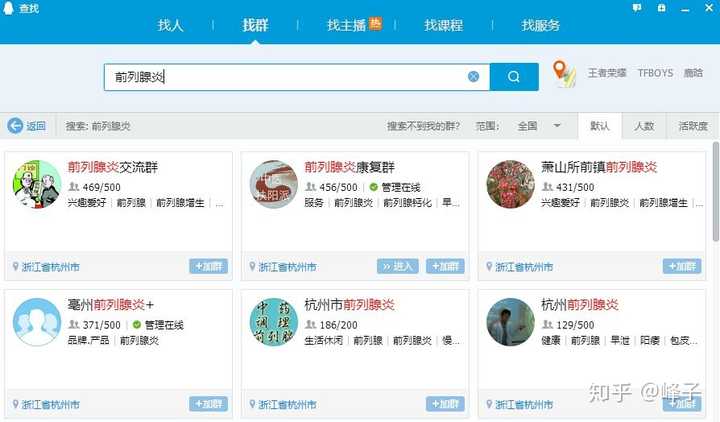
Task: Open the 前列腺炎交流群 avatar
Action: pos(37,184)
